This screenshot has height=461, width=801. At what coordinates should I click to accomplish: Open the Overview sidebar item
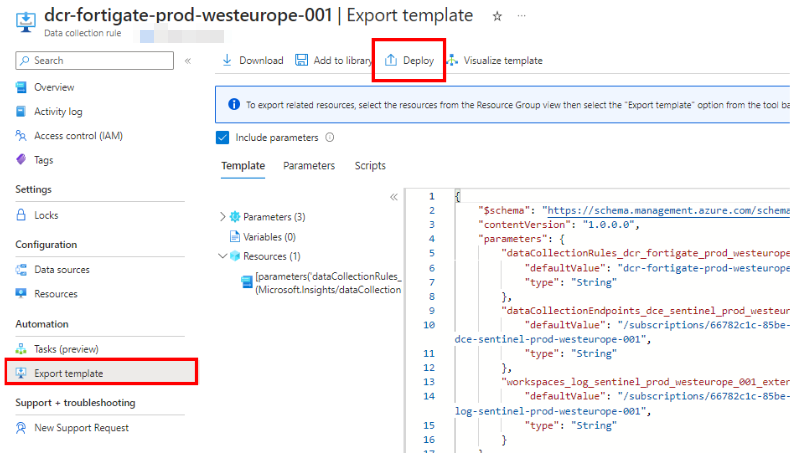54,87
